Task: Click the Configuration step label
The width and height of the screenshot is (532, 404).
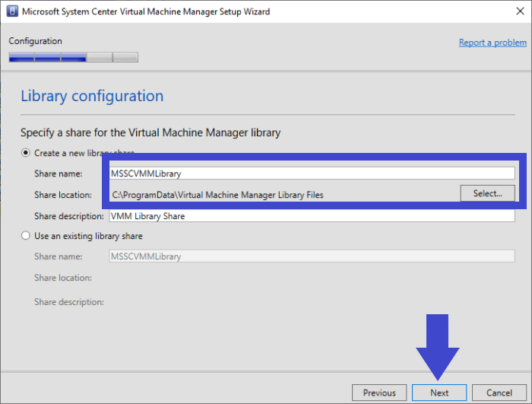Action: click(35, 41)
